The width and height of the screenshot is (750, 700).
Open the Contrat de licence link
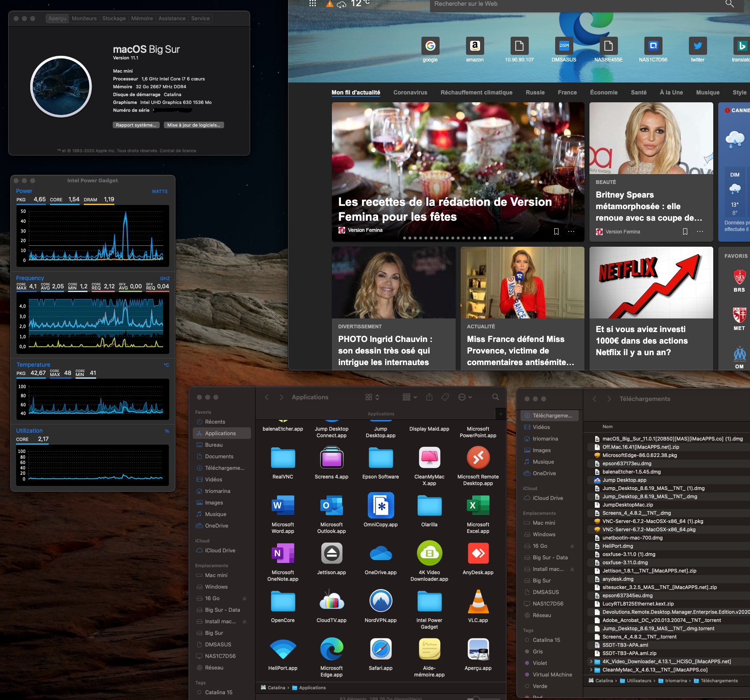[x=178, y=151]
